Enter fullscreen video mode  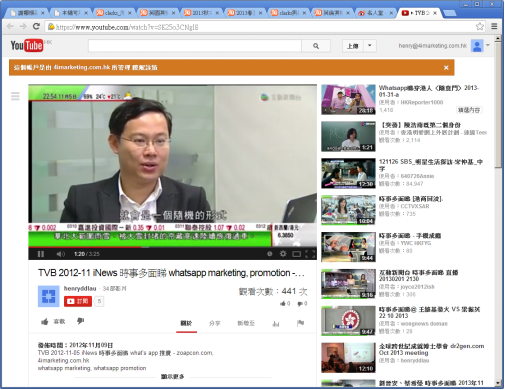point(310,254)
